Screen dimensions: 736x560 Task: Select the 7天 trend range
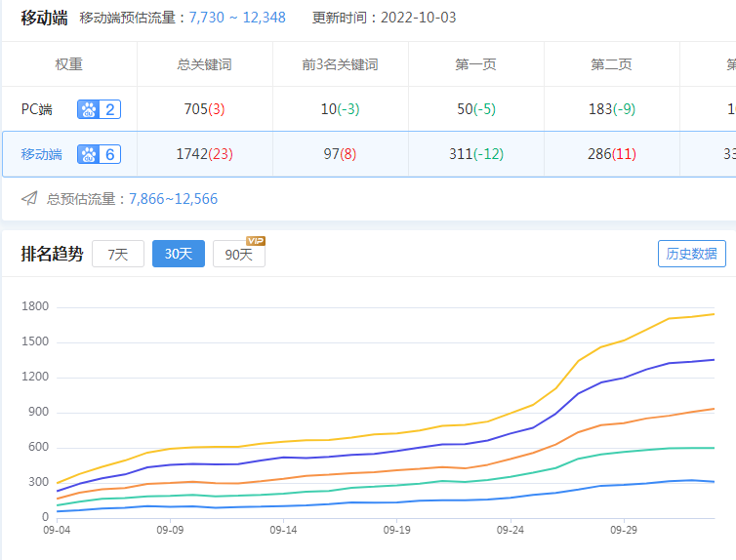coord(118,254)
